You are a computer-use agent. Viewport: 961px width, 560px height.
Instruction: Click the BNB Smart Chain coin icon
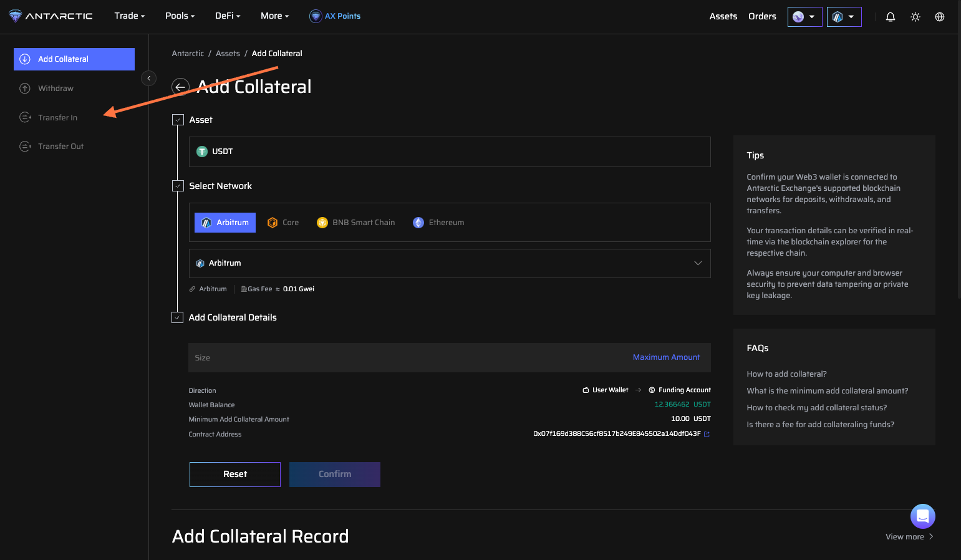click(322, 223)
